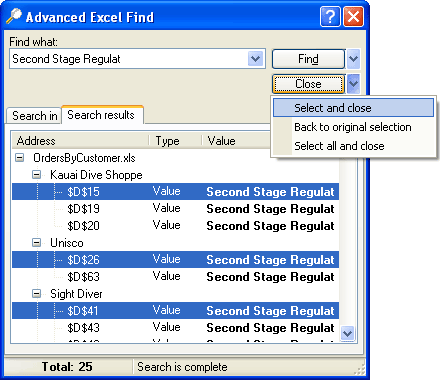The height and width of the screenshot is (380, 440).
Task: Choose Select and close menu item
Action: click(x=353, y=108)
